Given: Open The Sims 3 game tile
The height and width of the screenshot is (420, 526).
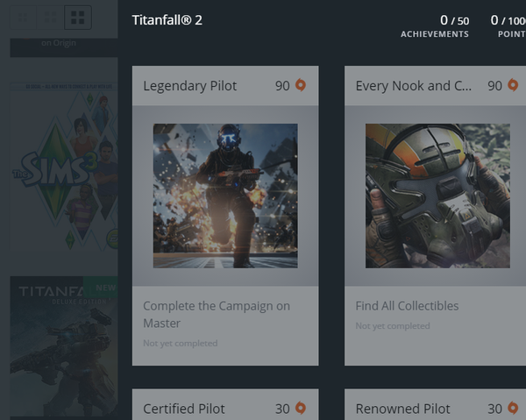Looking at the screenshot, I should [64, 167].
